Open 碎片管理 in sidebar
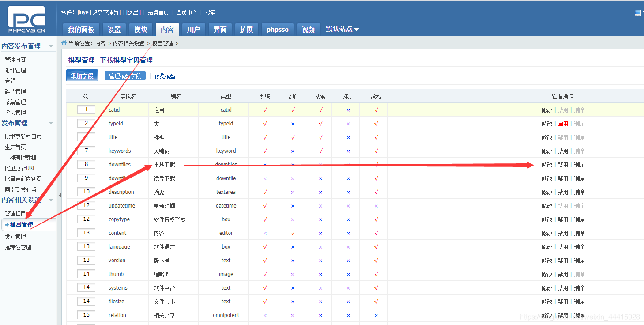644x325 pixels. [x=15, y=91]
